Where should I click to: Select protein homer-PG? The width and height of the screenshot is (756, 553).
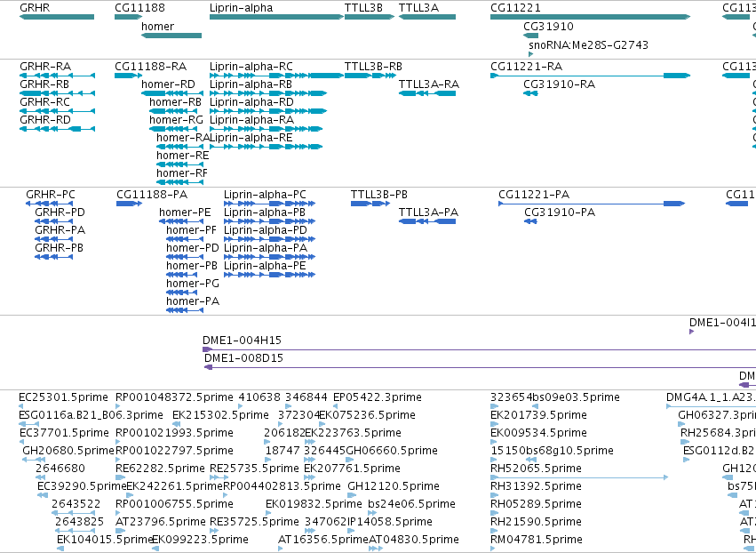click(x=193, y=285)
